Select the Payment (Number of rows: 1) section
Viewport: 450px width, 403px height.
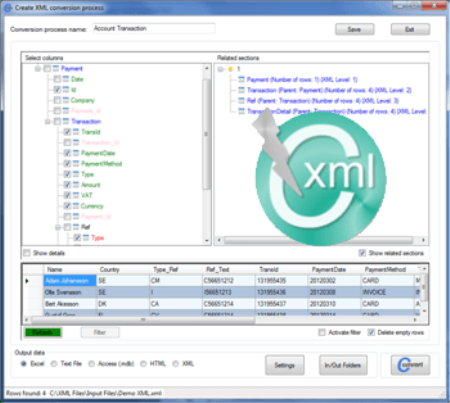302,80
